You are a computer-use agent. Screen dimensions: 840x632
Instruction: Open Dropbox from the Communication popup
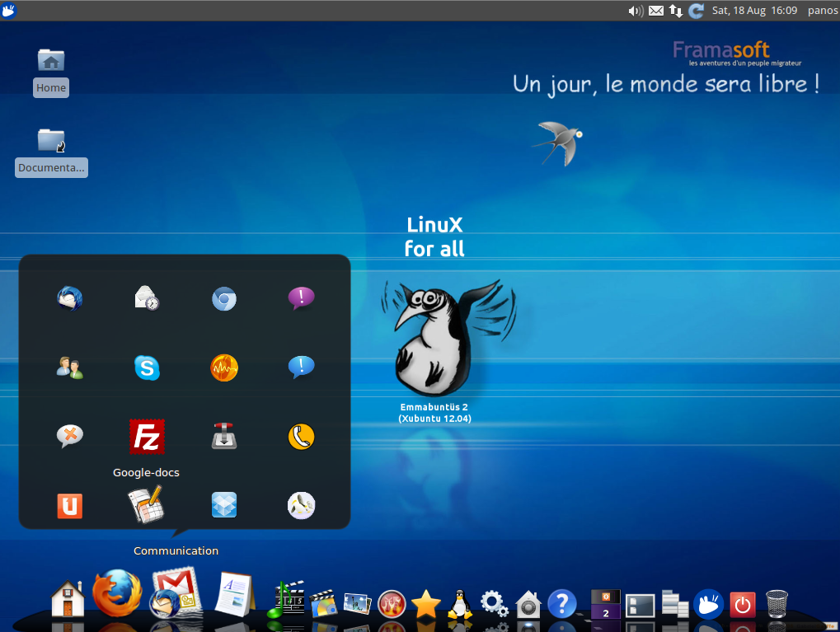(x=224, y=505)
